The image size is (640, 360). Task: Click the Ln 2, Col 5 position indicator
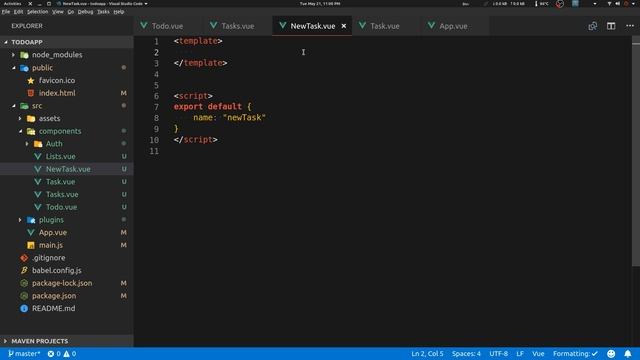(427, 353)
